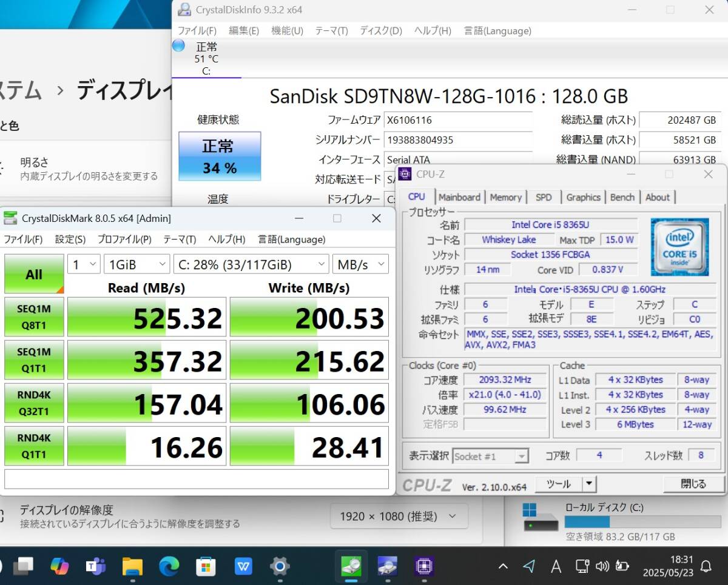Screen dimensions: 728x585
Task: Click the Local Disk (C:) drive icon
Action: (x=541, y=517)
